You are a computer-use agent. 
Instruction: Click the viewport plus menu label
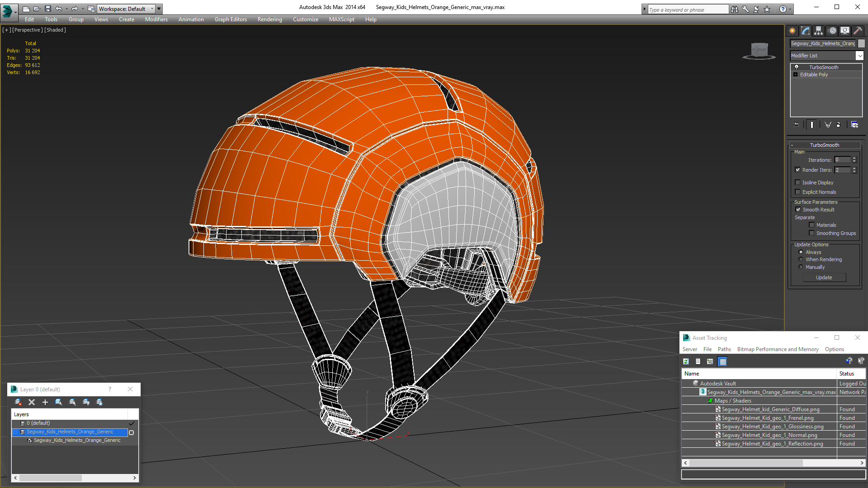(x=7, y=30)
